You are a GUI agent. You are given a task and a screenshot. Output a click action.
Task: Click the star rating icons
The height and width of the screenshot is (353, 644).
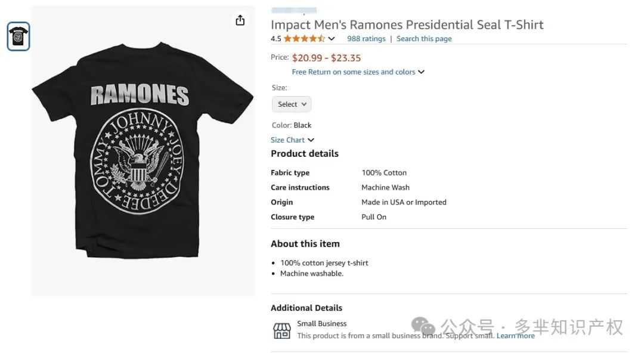click(x=304, y=39)
